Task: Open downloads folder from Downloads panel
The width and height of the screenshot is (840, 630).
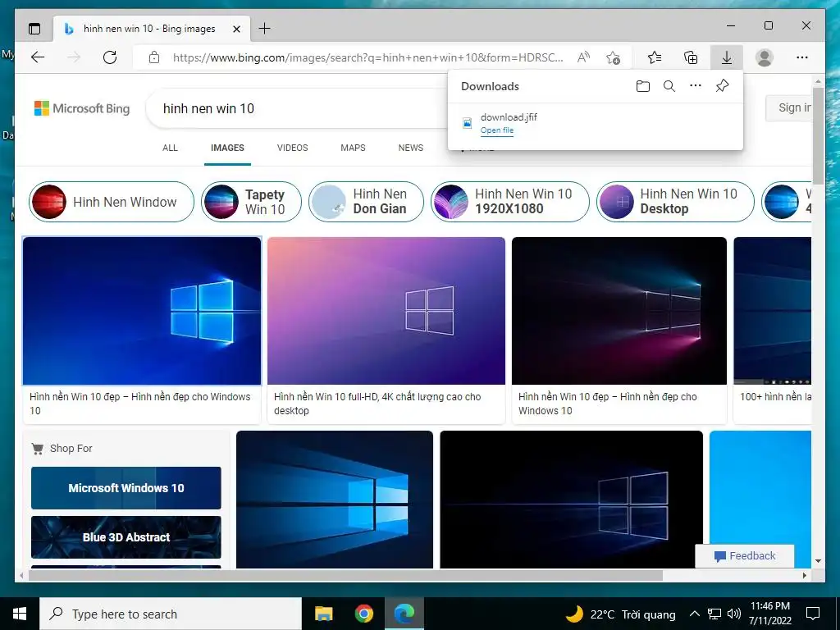Action: pos(643,86)
